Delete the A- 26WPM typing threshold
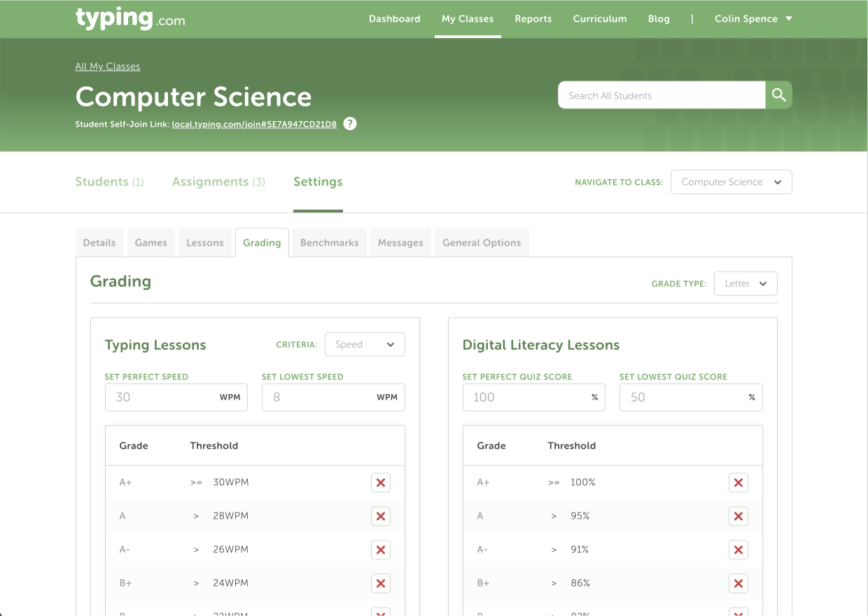868x616 pixels. tap(381, 549)
